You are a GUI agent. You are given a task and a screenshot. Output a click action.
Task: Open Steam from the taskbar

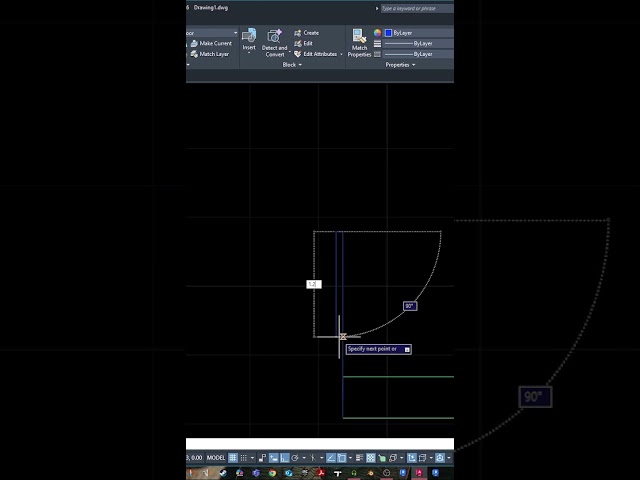(x=223, y=473)
